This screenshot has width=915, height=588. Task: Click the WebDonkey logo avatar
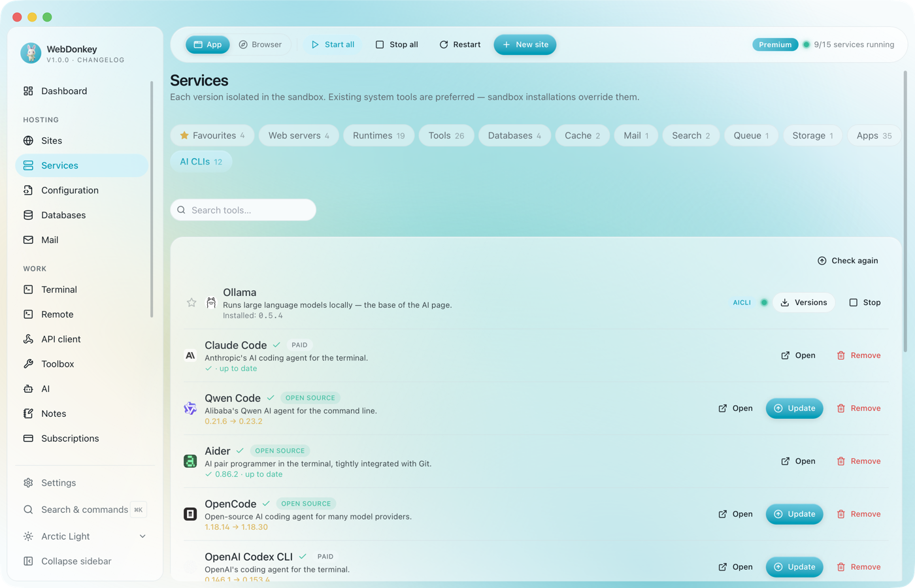[x=31, y=53]
